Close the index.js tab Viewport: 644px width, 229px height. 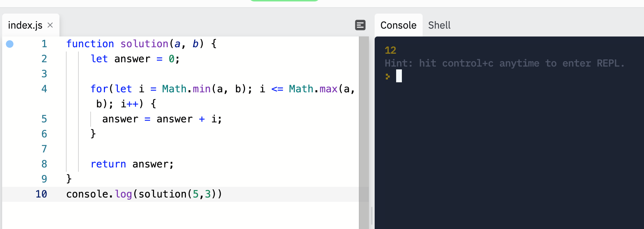pos(50,25)
